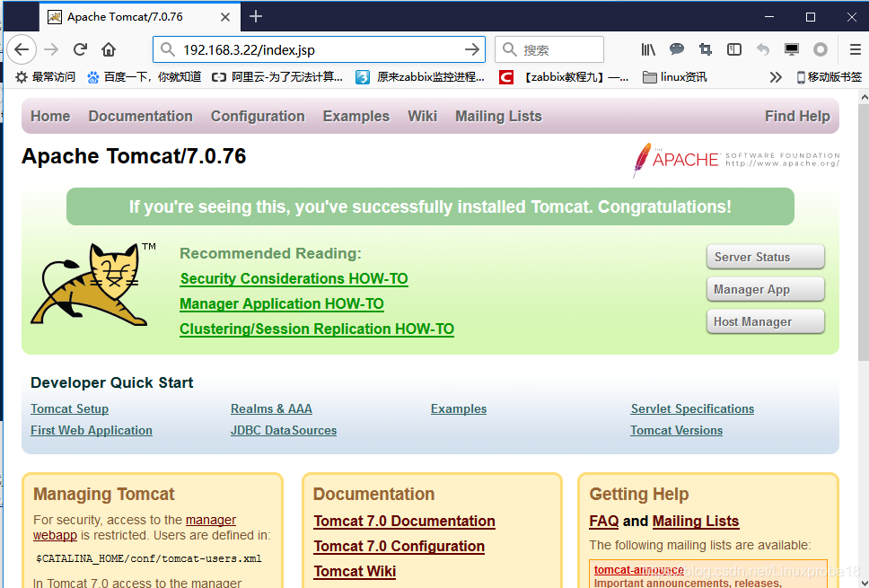Open Mailing Lists link under Getting Help
Screen dimensions: 869x588
pyautogui.click(x=696, y=521)
